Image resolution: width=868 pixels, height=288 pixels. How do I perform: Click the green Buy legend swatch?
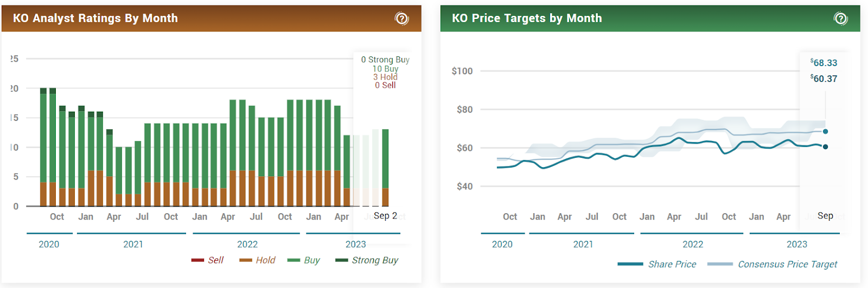(x=293, y=260)
